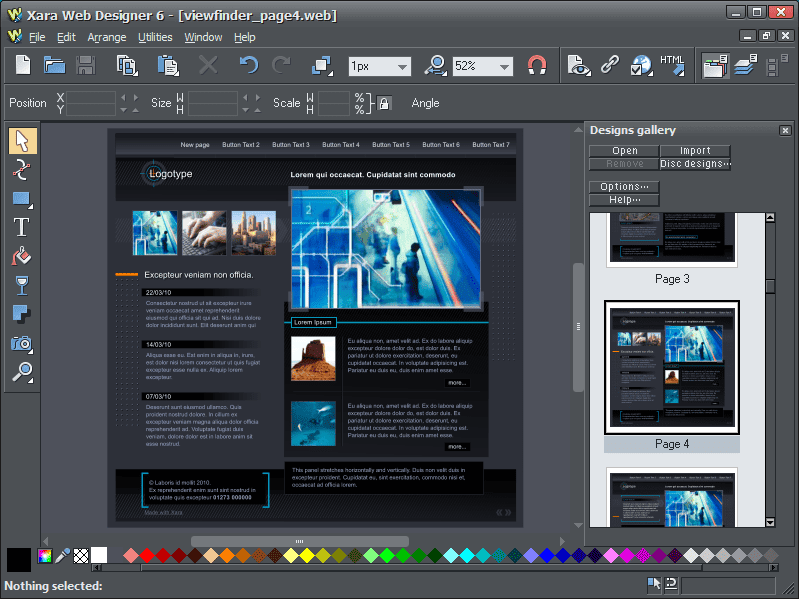799x599 pixels.
Task: Select the Fill bucket tool
Action: [21, 256]
